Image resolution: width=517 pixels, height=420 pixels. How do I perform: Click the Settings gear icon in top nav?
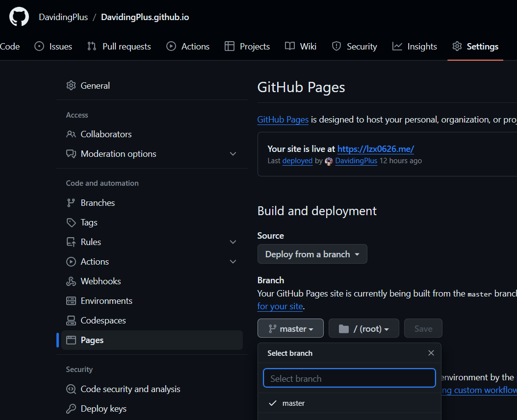457,47
